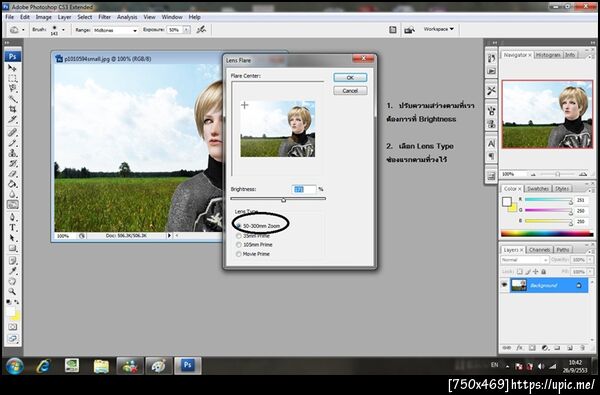Toggle lock all padlock in Layers

(x=543, y=271)
